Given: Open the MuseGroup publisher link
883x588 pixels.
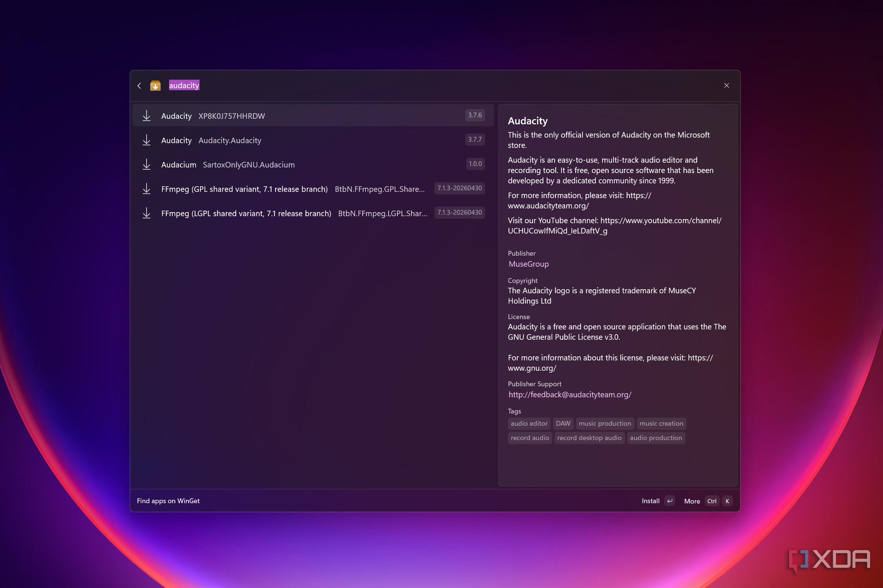Looking at the screenshot, I should click(x=528, y=264).
